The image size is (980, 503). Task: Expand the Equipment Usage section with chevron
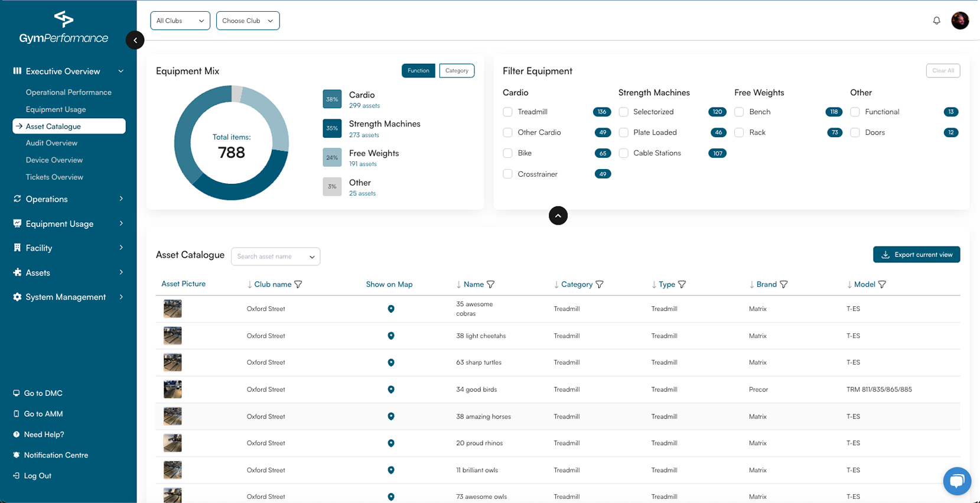click(x=121, y=223)
